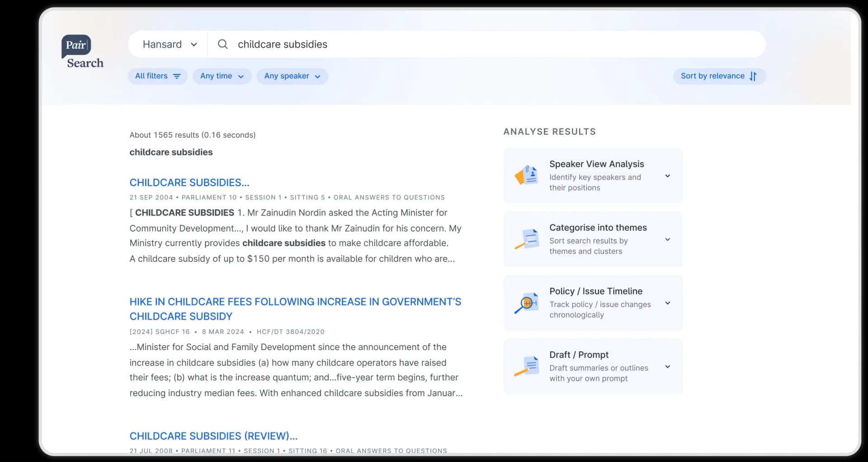The width and height of the screenshot is (868, 462).
Task: Click the Policy / Issue Timeline magnifier icon
Action: coord(527,303)
